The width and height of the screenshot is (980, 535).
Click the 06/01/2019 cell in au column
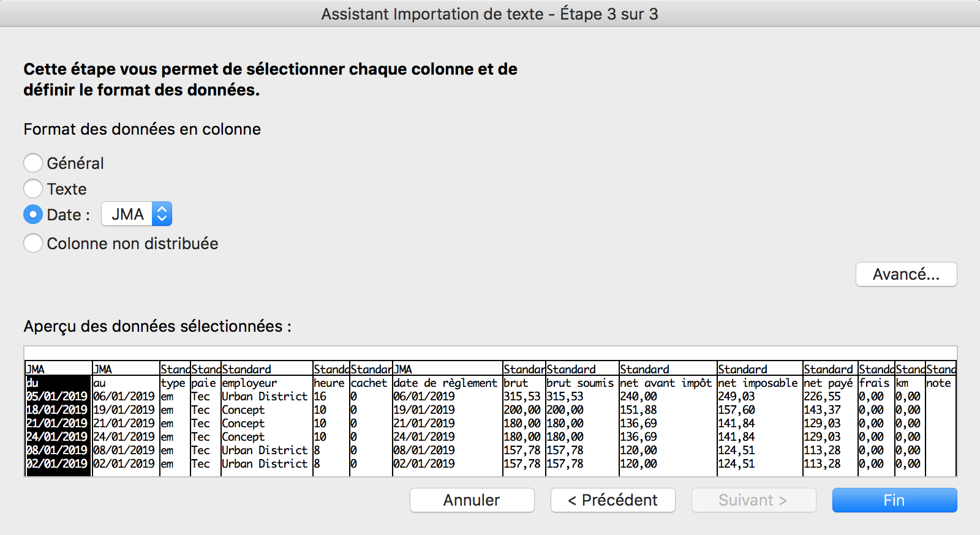pos(124,396)
